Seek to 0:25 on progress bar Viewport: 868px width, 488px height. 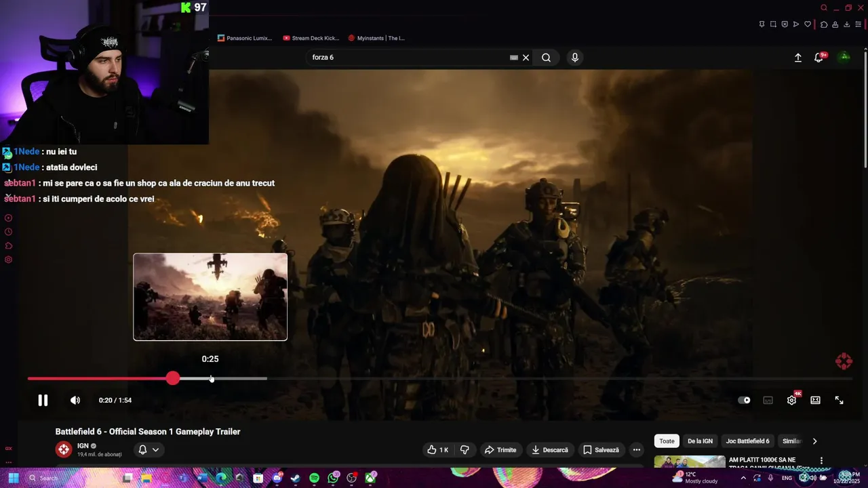point(212,378)
